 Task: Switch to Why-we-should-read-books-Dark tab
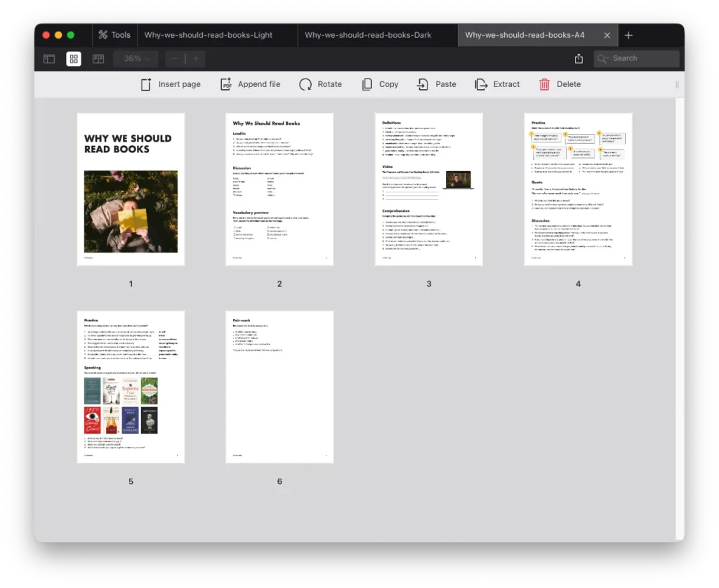point(368,35)
